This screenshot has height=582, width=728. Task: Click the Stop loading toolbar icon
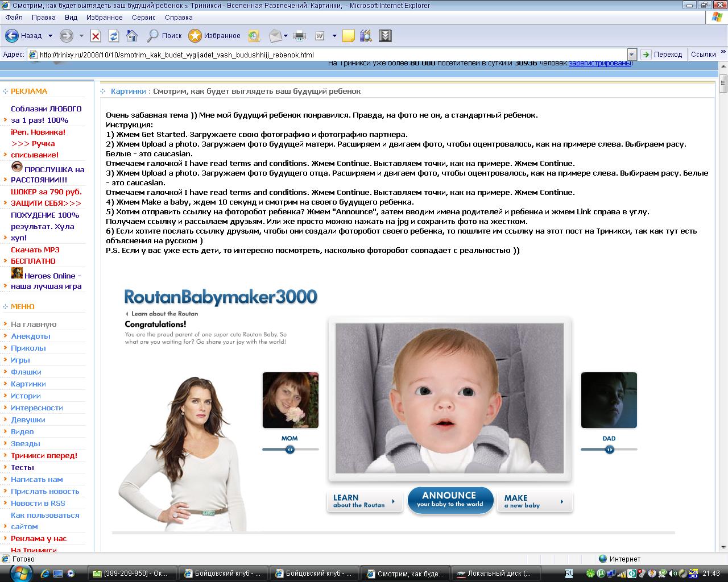[x=96, y=36]
